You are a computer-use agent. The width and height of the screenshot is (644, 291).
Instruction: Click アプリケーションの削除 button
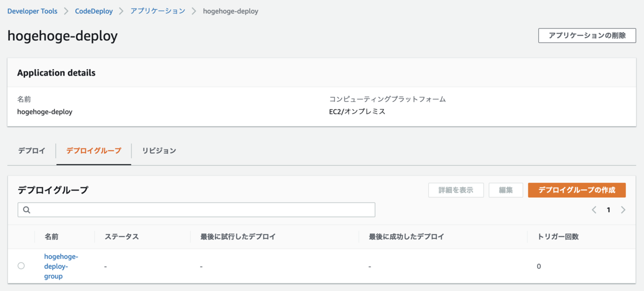(587, 35)
